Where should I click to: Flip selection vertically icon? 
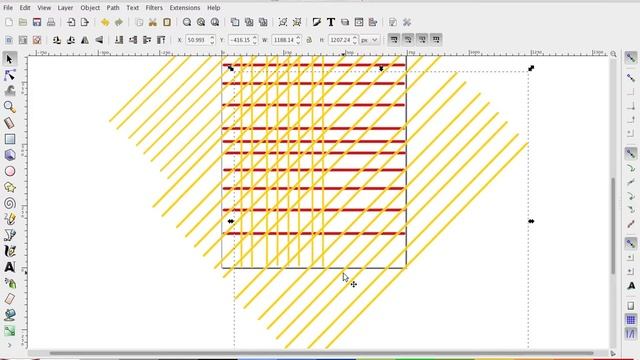(x=99, y=40)
